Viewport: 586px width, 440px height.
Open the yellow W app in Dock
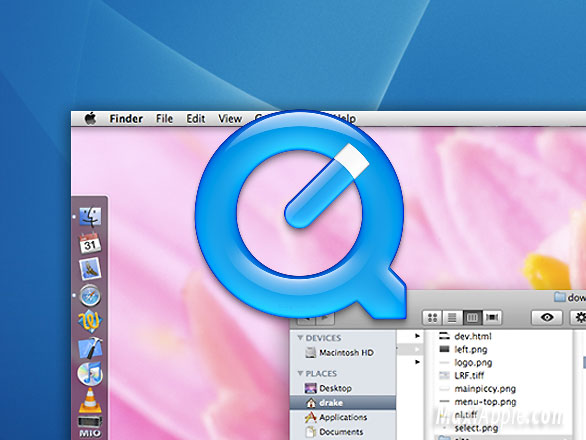click(90, 321)
